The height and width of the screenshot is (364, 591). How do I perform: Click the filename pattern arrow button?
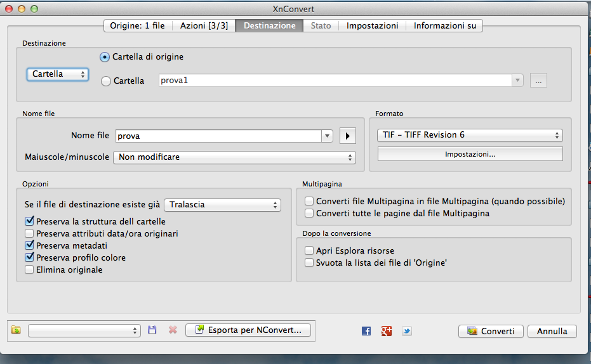tap(347, 136)
